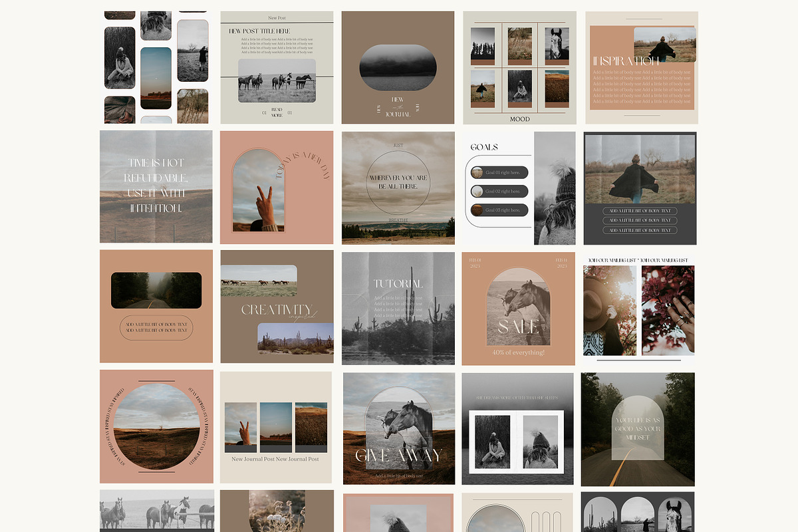
Task: Open the 'Stay inspired' circular landscape template
Action: point(156,426)
